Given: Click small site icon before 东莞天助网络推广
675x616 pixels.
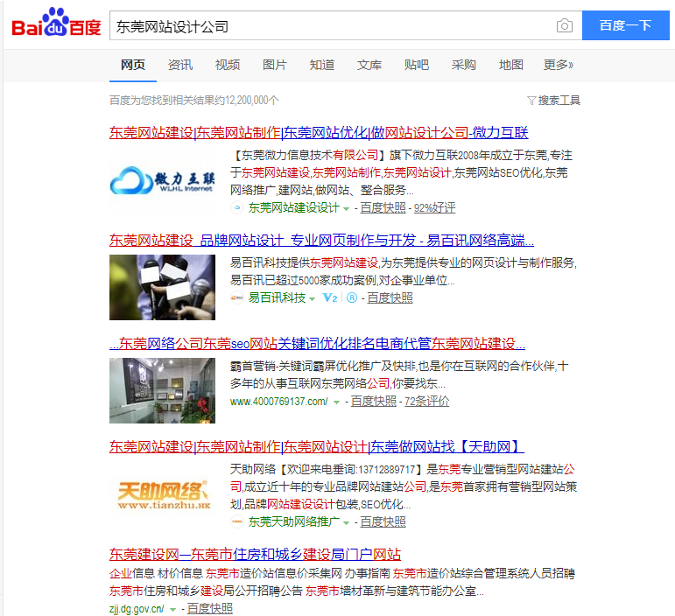Looking at the screenshot, I should pyautogui.click(x=236, y=521).
